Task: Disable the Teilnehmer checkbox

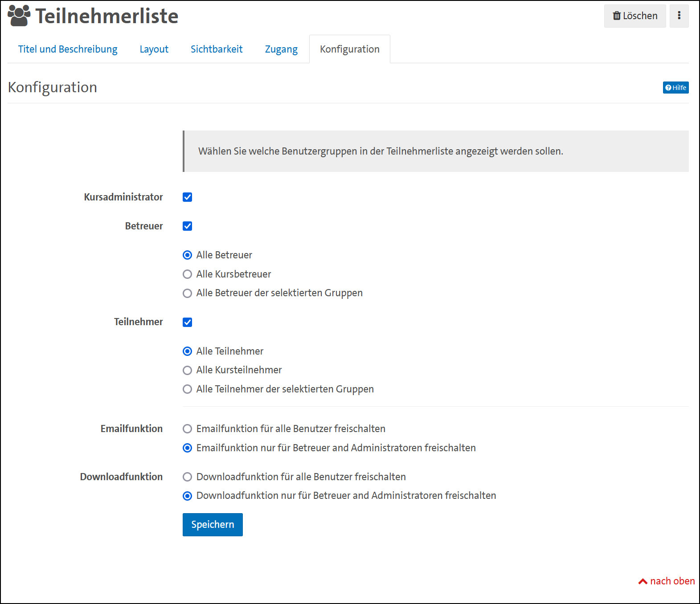Action: [x=188, y=322]
